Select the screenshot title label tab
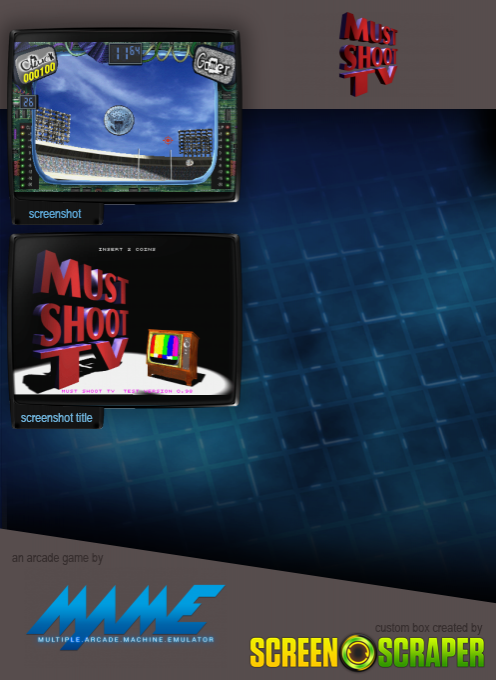 (57, 418)
